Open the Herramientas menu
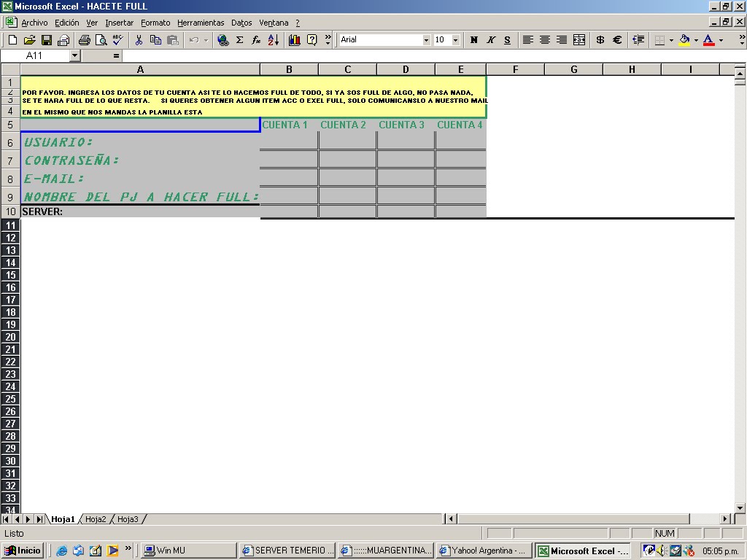The width and height of the screenshot is (747, 560). pyautogui.click(x=201, y=23)
